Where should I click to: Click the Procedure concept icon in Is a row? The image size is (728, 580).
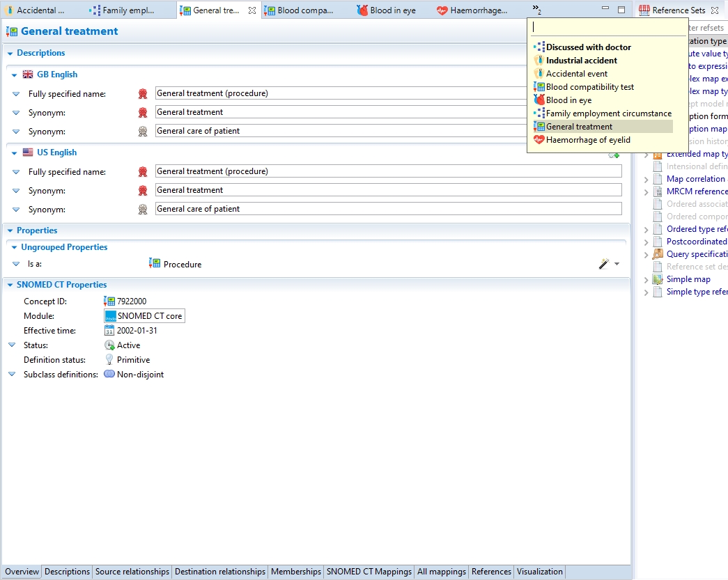pyautogui.click(x=155, y=264)
